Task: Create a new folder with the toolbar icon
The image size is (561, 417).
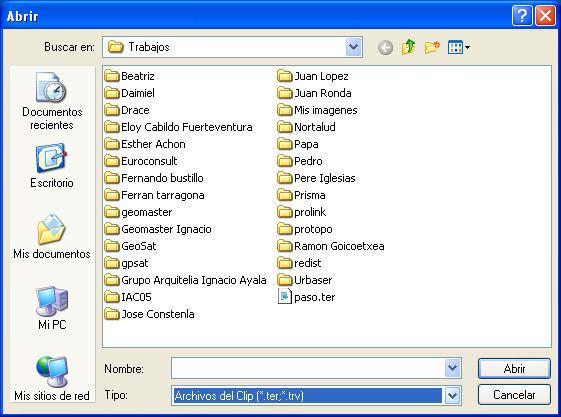Action: click(432, 47)
